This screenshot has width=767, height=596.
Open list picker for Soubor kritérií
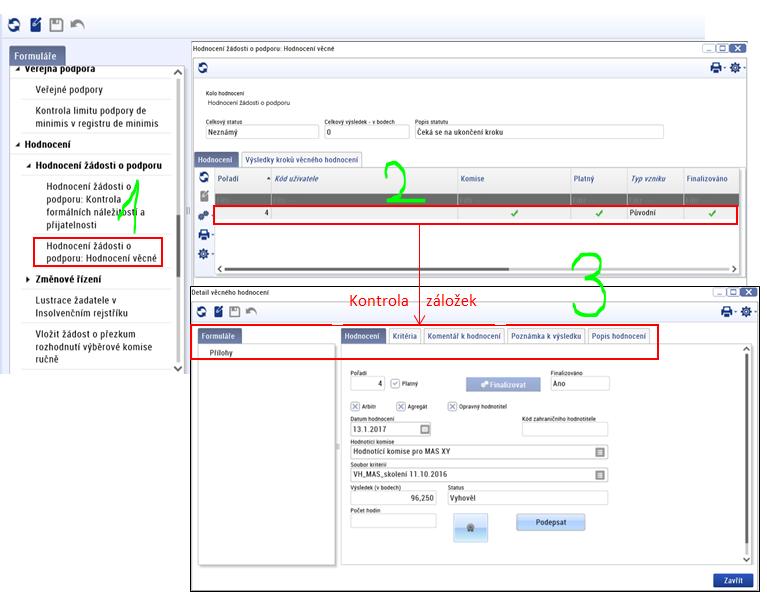click(x=600, y=475)
